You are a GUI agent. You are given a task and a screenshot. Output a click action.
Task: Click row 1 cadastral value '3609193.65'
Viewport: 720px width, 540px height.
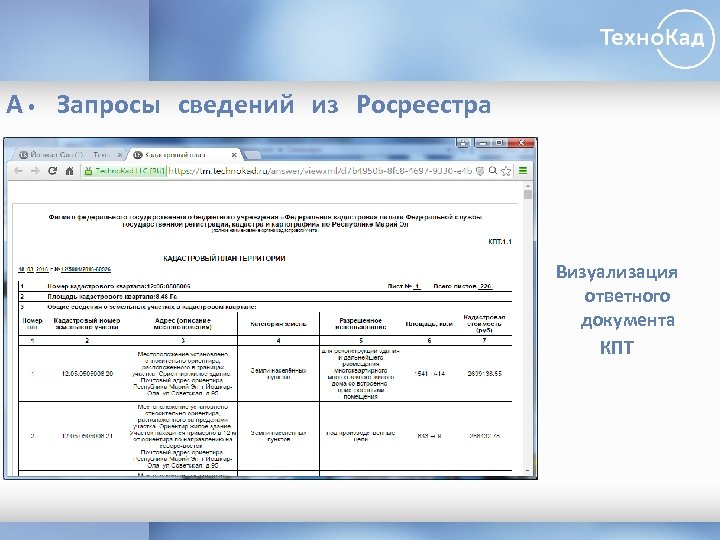point(484,373)
